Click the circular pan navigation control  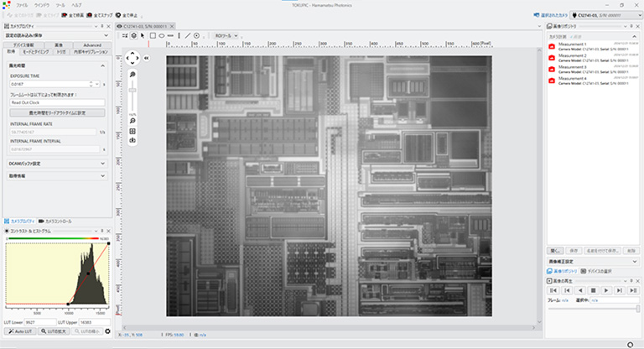click(x=132, y=58)
